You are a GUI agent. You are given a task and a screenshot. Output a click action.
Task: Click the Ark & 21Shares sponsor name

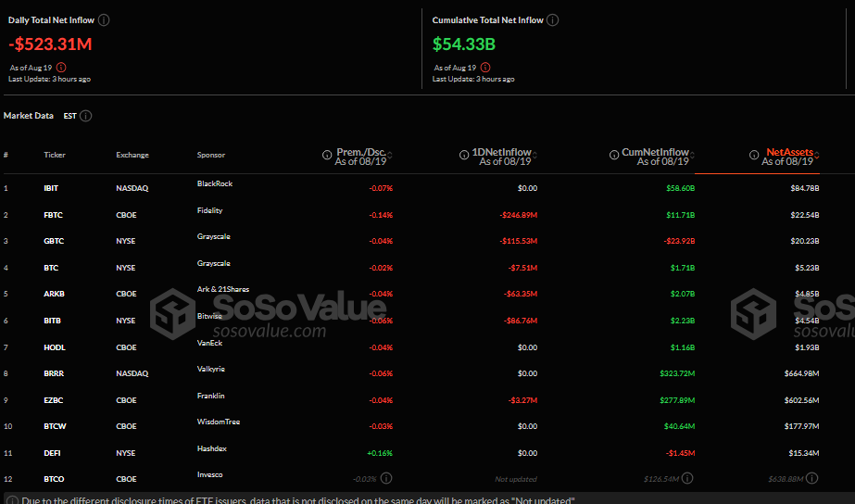pos(223,289)
